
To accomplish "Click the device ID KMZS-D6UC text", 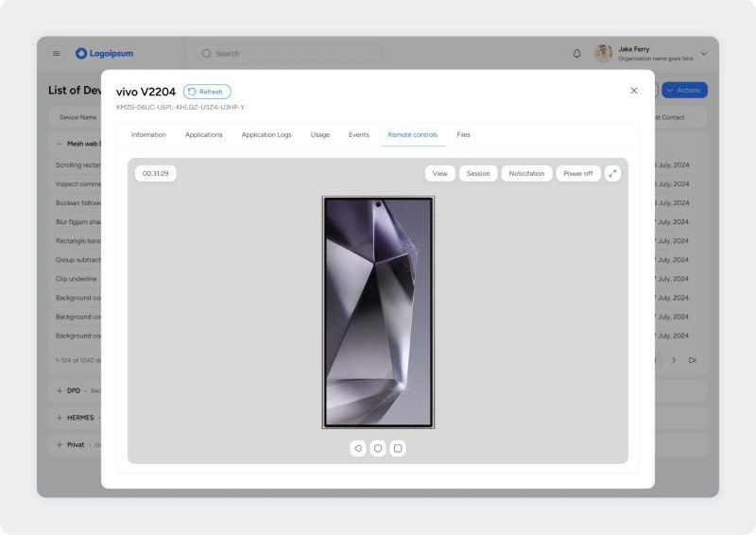I will point(180,107).
